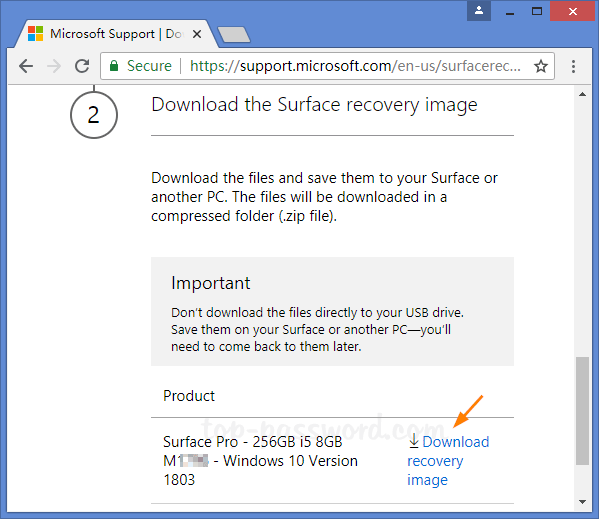Click the download arrow icon beside the link
The width and height of the screenshot is (599, 519).
[413, 441]
